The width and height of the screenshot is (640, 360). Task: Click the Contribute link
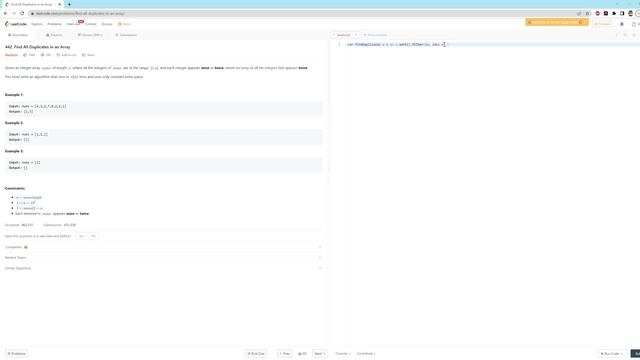point(366,353)
